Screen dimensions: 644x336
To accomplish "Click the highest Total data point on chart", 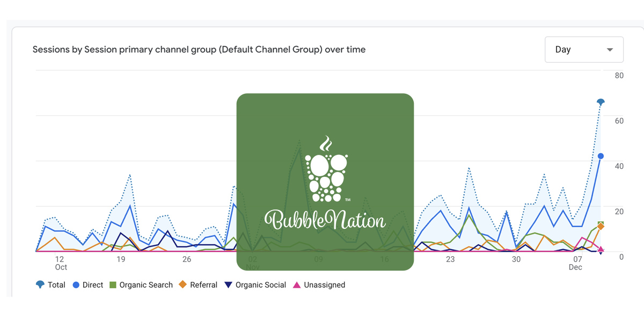I will pos(600,100).
